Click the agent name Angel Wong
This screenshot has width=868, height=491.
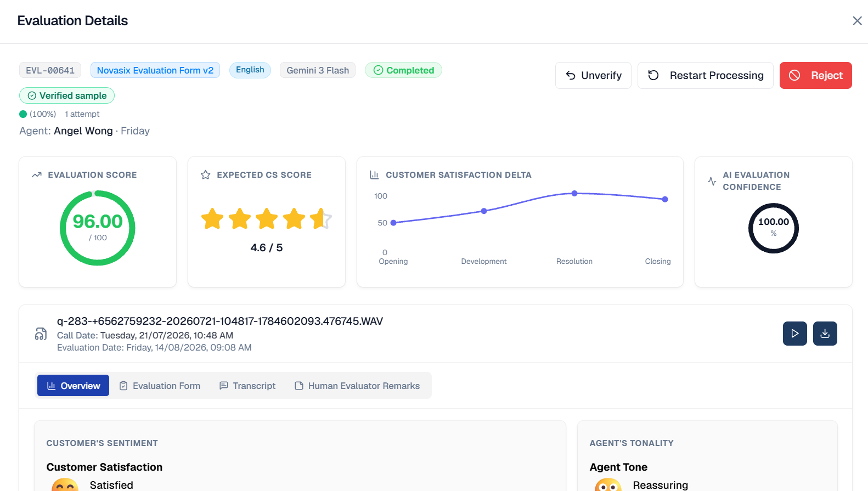(x=83, y=131)
